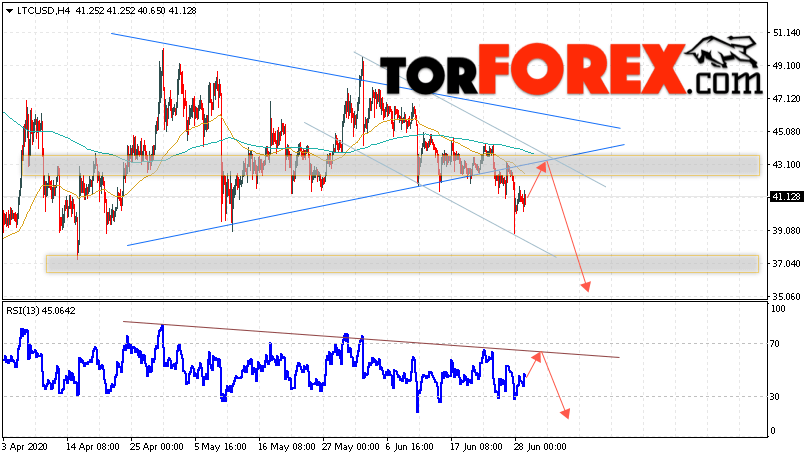Select the blue RSI indicator line

pos(264,368)
